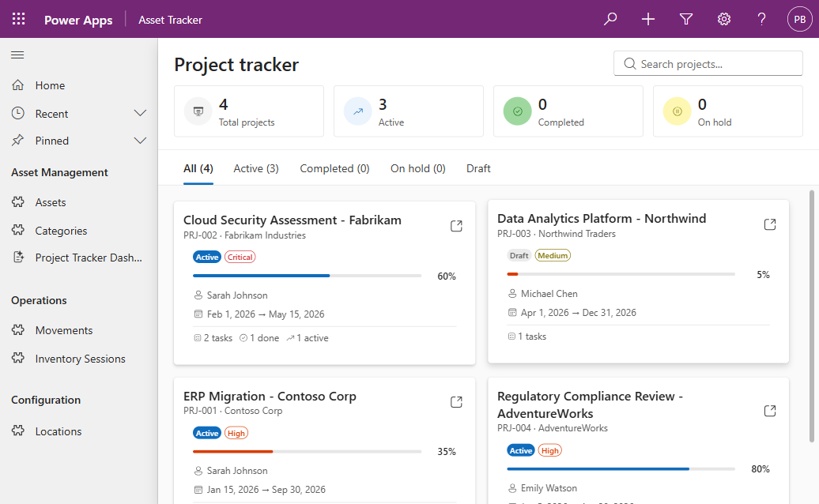Screen dimensions: 819x504
Task: Click the Data Analytics Platform 5% progress bar
Action: point(621,274)
